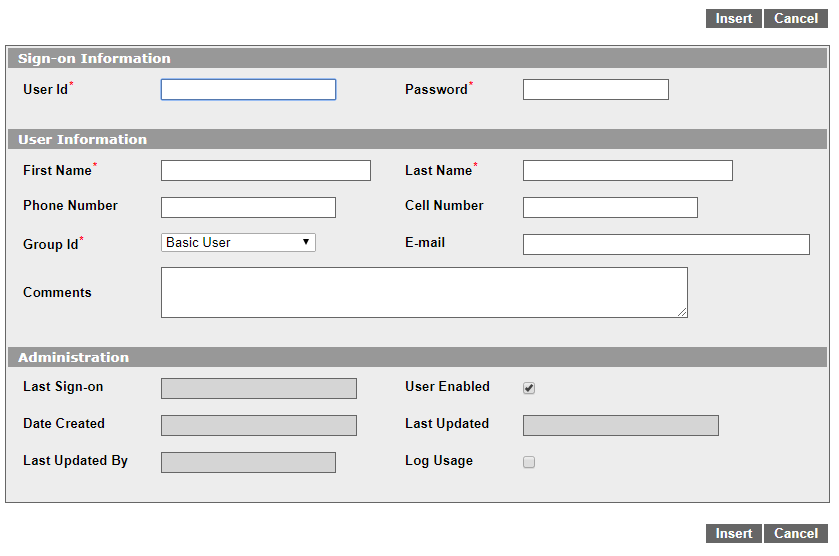Click the Last Sign-on label
Image resolution: width=839 pixels, height=556 pixels.
63,387
